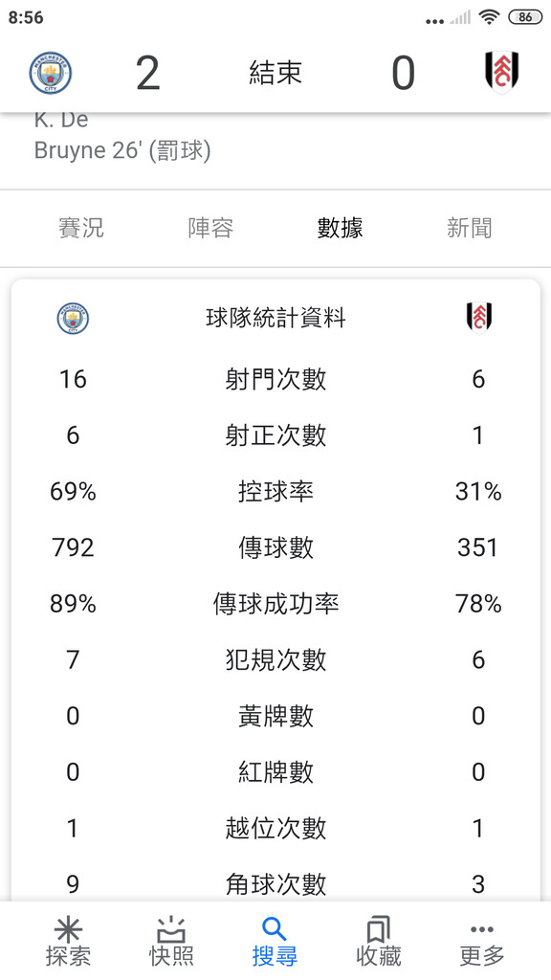The width and height of the screenshot is (551, 980).
Task: Tap the 球隊統計資料 heading
Action: tap(275, 318)
